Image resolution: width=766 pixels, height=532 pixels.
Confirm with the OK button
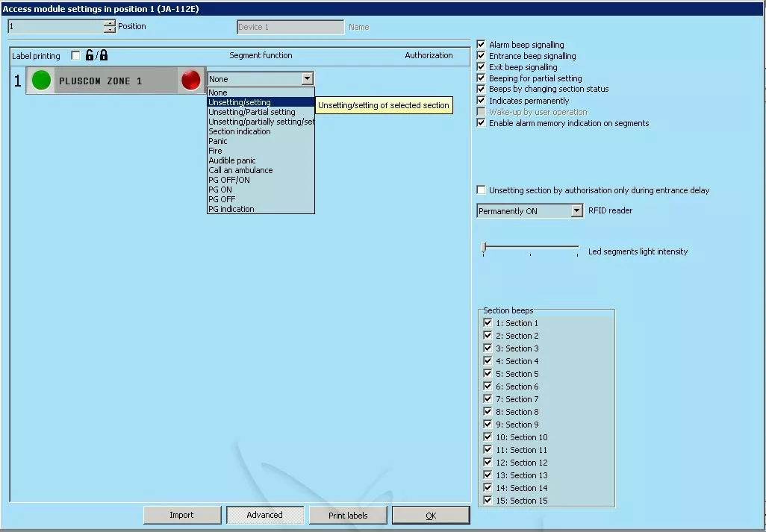point(431,515)
